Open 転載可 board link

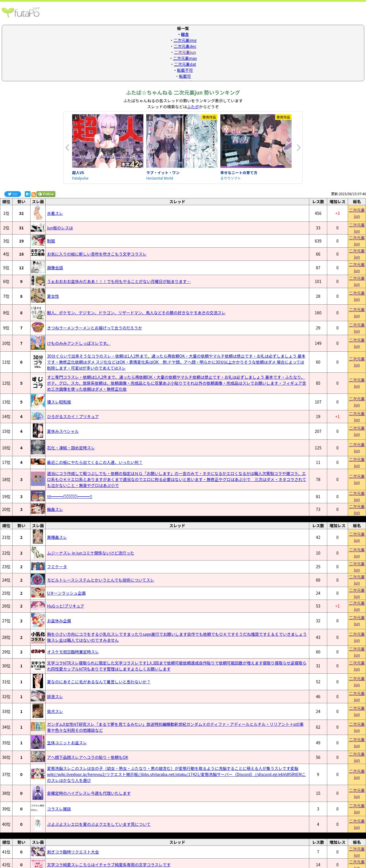(x=185, y=76)
